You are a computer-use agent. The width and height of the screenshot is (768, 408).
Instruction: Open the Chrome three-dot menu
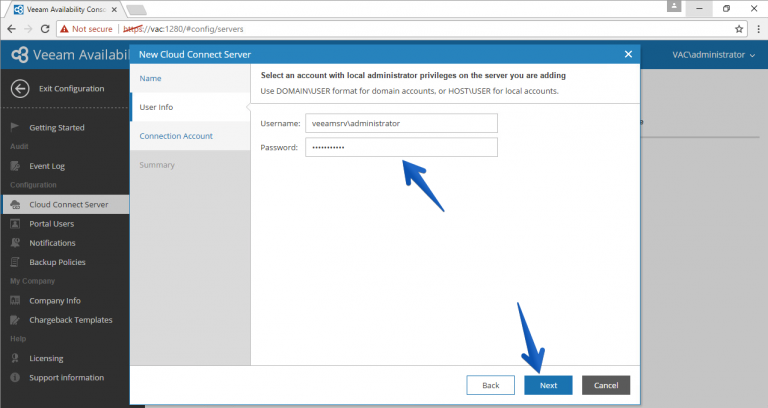759,29
